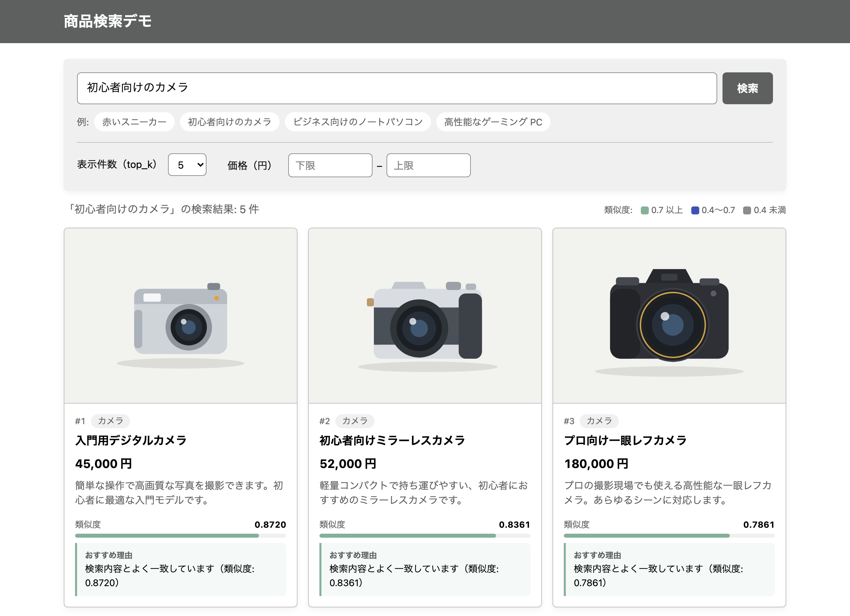Open the プロ向け一眼レフカメラ product image
Image resolution: width=850 pixels, height=616 pixels.
(669, 316)
